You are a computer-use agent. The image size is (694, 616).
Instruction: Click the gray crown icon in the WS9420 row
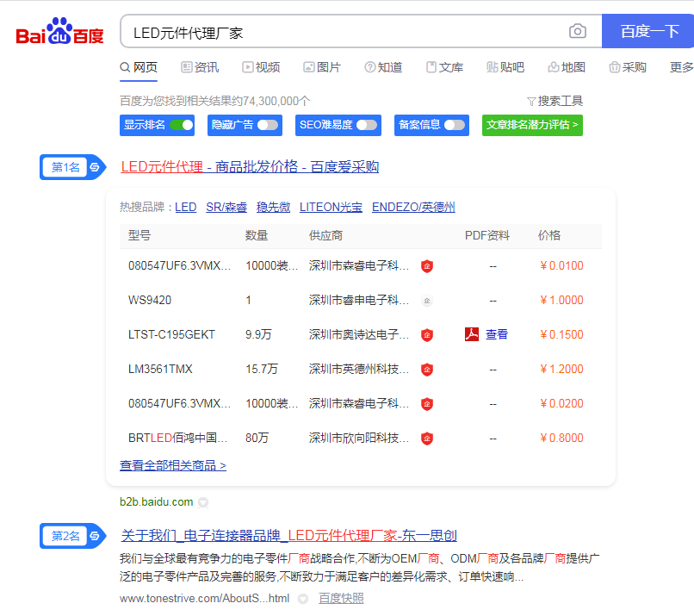(427, 300)
